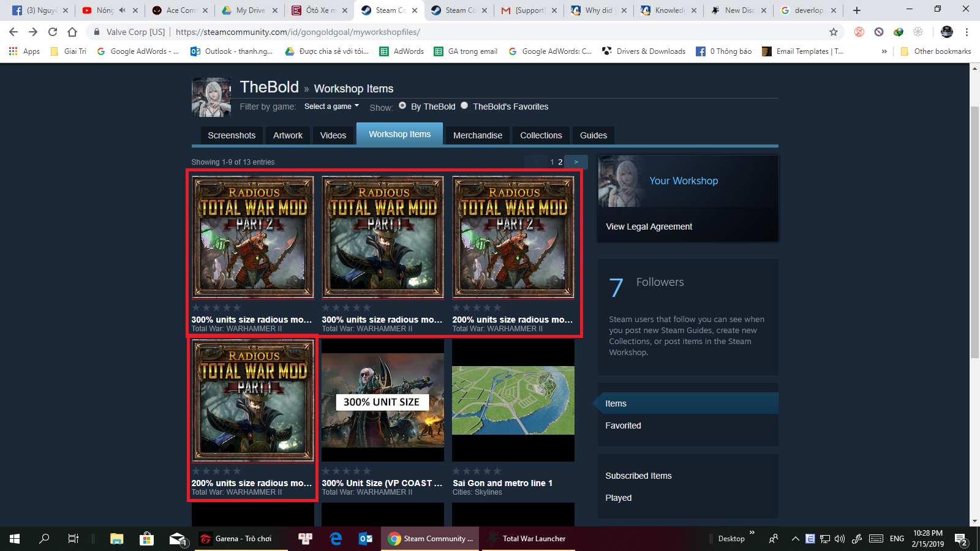Open the Your Workshop link
Viewport: 980px width, 551px height.
pyautogui.click(x=684, y=181)
